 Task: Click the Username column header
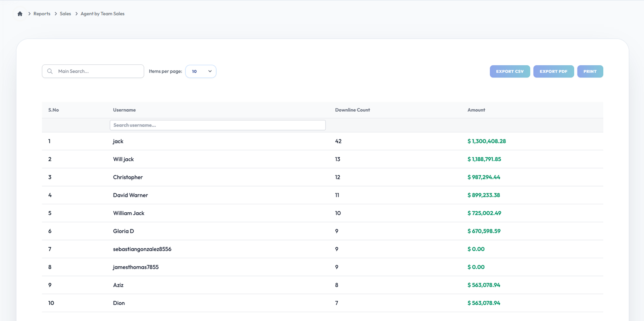(x=124, y=110)
